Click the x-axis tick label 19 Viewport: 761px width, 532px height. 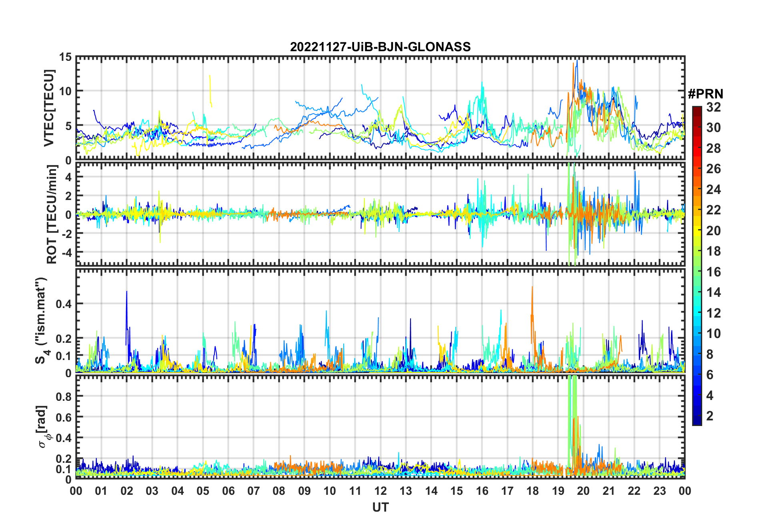point(558,491)
